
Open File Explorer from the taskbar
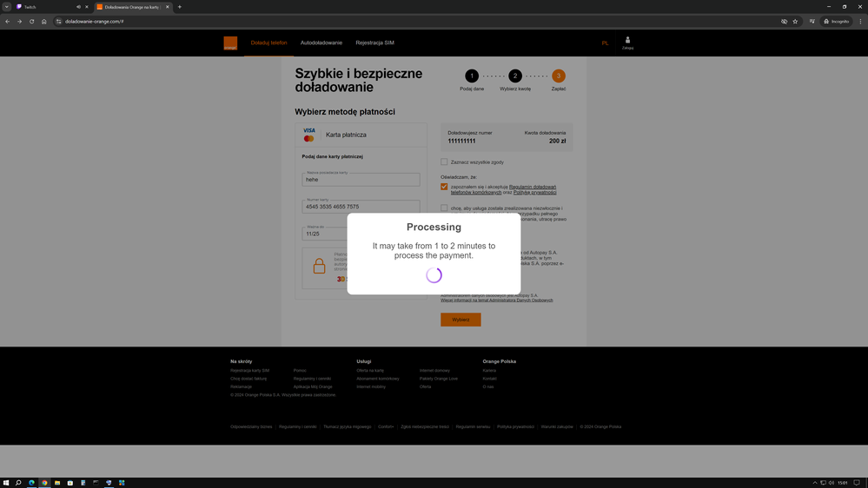[57, 483]
